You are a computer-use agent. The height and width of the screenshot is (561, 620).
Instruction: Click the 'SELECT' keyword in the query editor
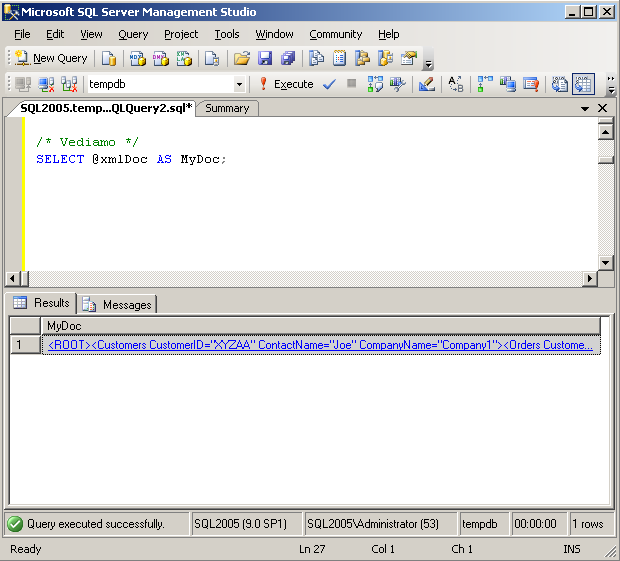click(60, 159)
